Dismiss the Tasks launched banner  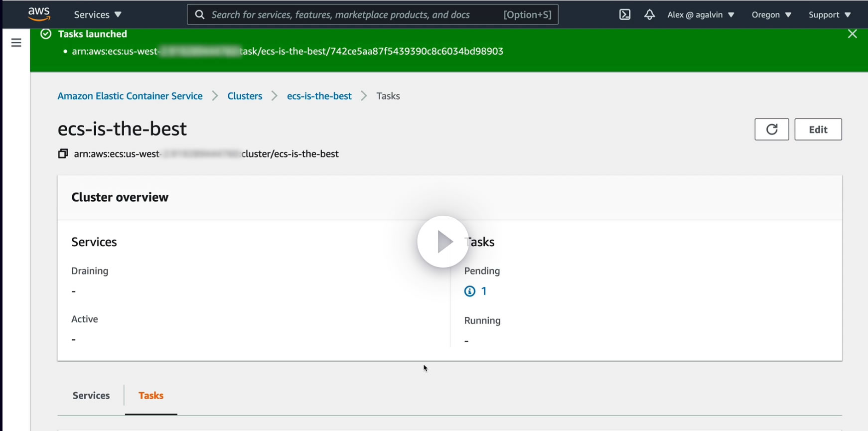(x=852, y=34)
